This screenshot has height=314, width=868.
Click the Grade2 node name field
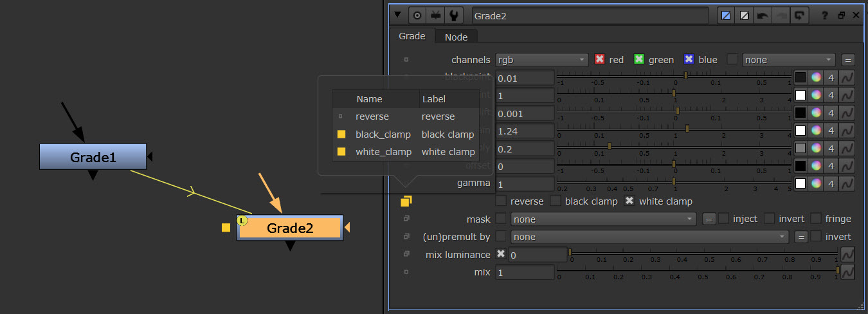589,16
